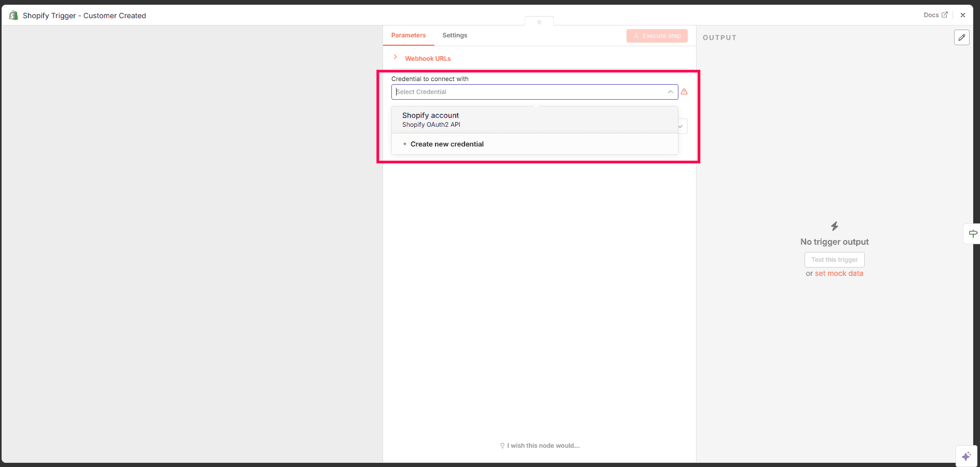Image resolution: width=980 pixels, height=467 pixels.
Task: Click the lightning bolt trigger icon
Action: [x=834, y=226]
